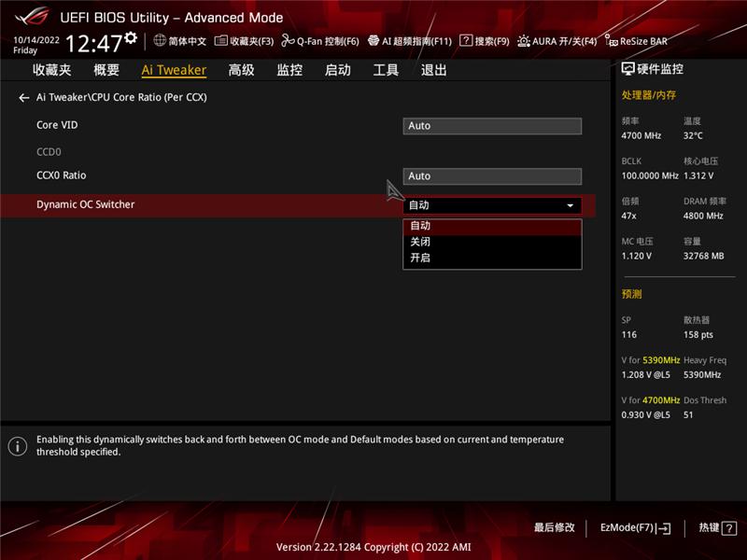747x560 pixels.
Task: Click the 简体中文 language button
Action: 188,41
